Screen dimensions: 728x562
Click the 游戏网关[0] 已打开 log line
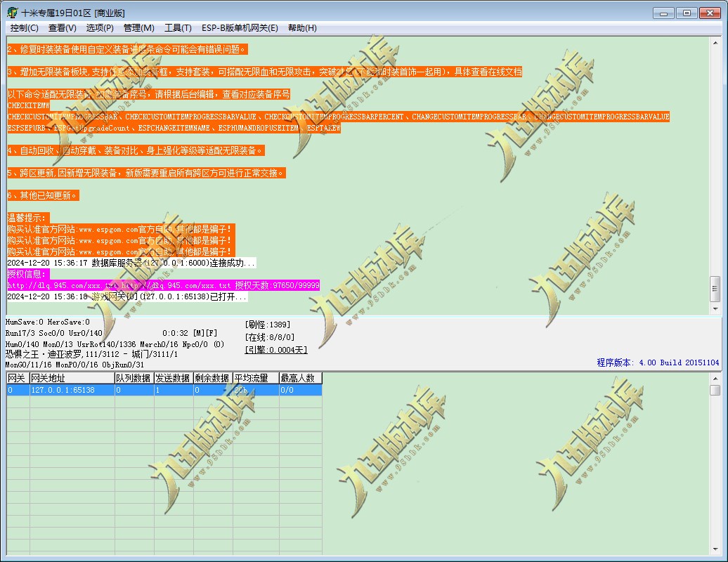pyautogui.click(x=127, y=296)
